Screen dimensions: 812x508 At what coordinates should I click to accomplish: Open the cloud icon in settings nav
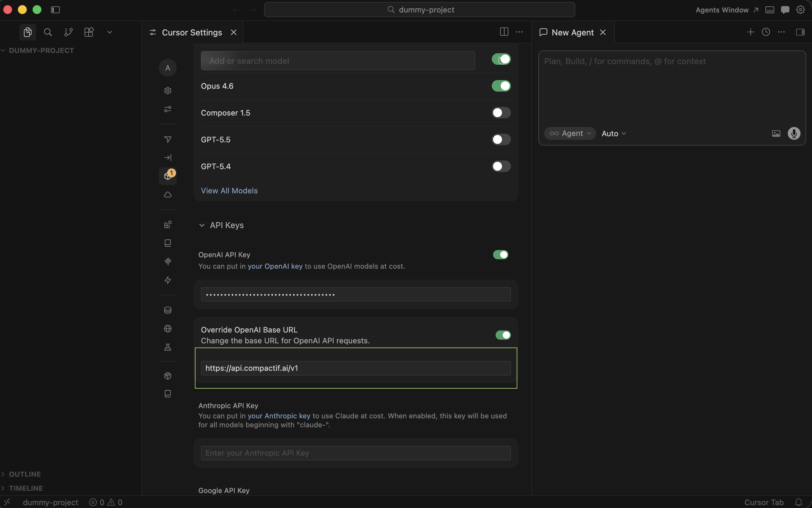click(x=167, y=195)
